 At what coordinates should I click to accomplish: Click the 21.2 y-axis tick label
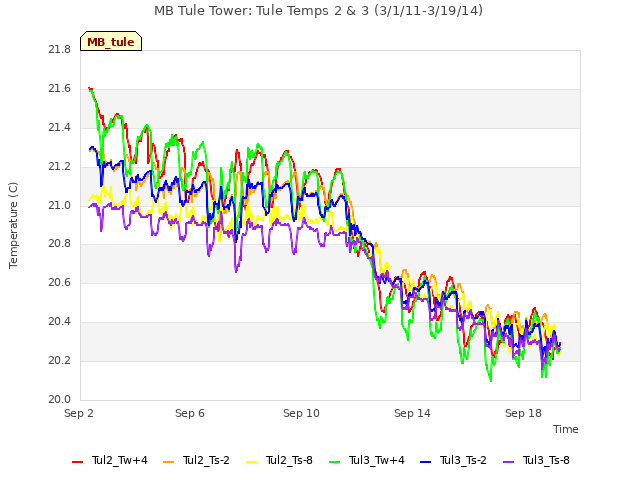(x=60, y=167)
